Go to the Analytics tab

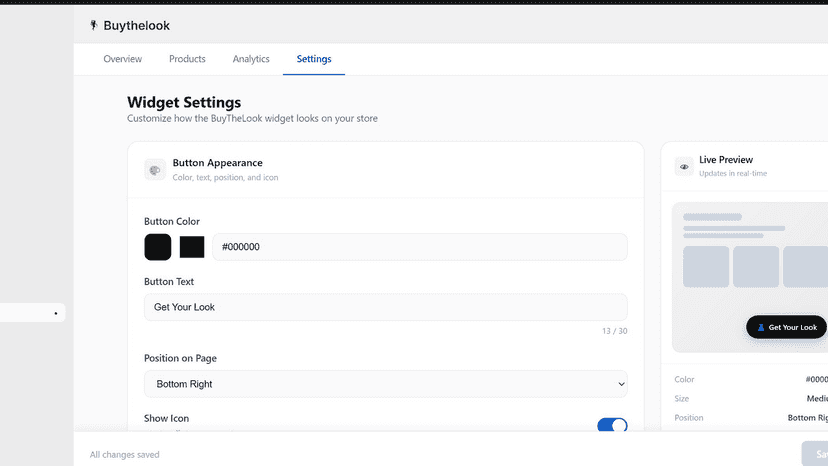[251, 59]
